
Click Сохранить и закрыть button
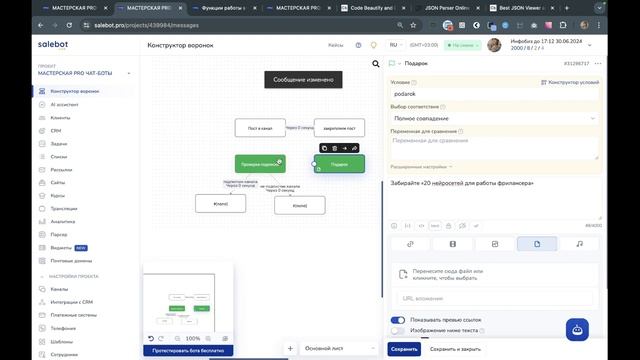click(455, 349)
